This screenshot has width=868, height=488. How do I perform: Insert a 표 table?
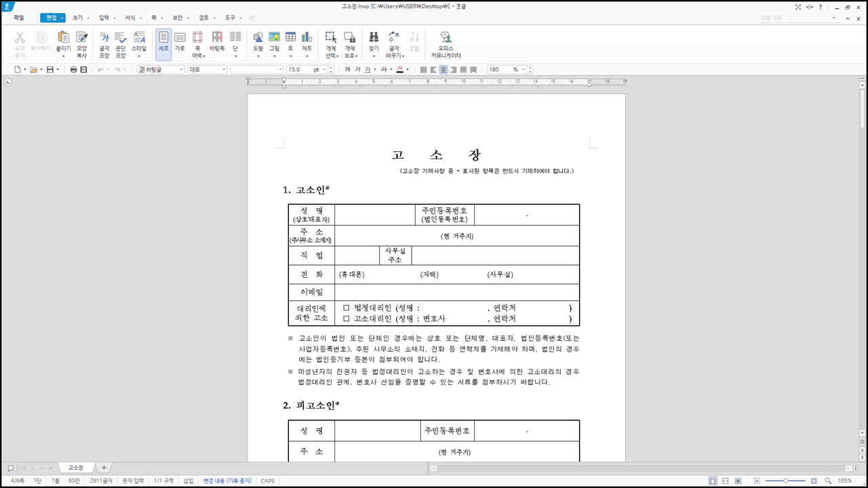(x=290, y=45)
